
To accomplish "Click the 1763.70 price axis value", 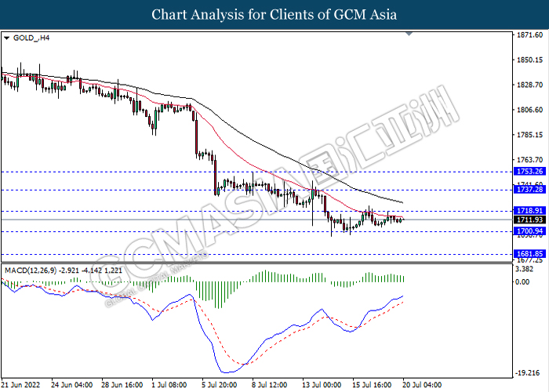I will click(529, 160).
